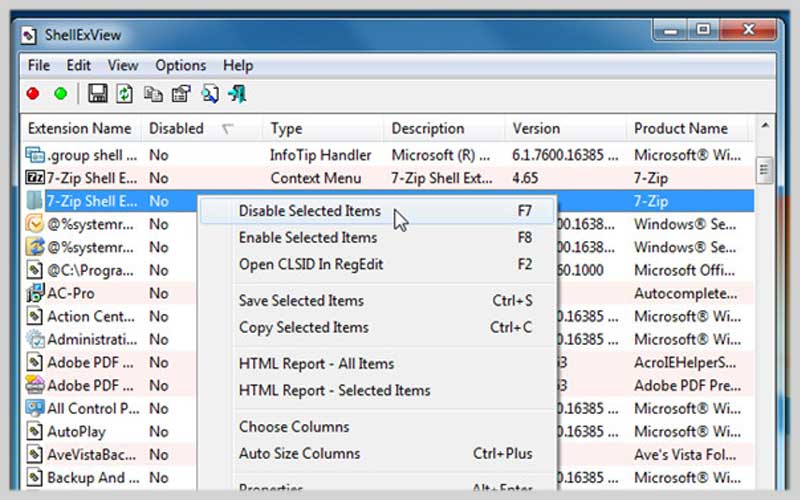Viewport: 800px width, 500px height.
Task: Choose Copy Selected Items in context menu
Action: [377, 327]
